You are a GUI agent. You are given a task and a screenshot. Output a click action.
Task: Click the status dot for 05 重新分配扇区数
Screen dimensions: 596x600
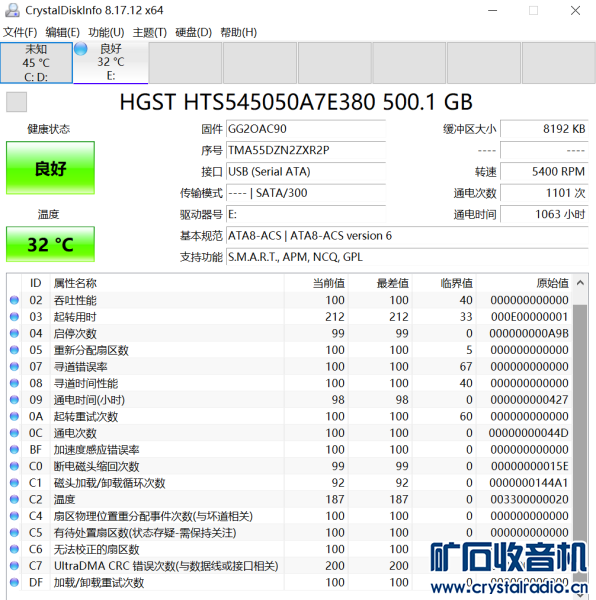[x=14, y=350]
